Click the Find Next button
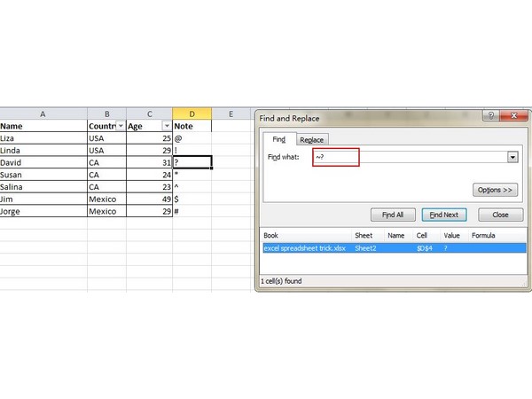This screenshot has height=399, width=532. pyautogui.click(x=444, y=215)
